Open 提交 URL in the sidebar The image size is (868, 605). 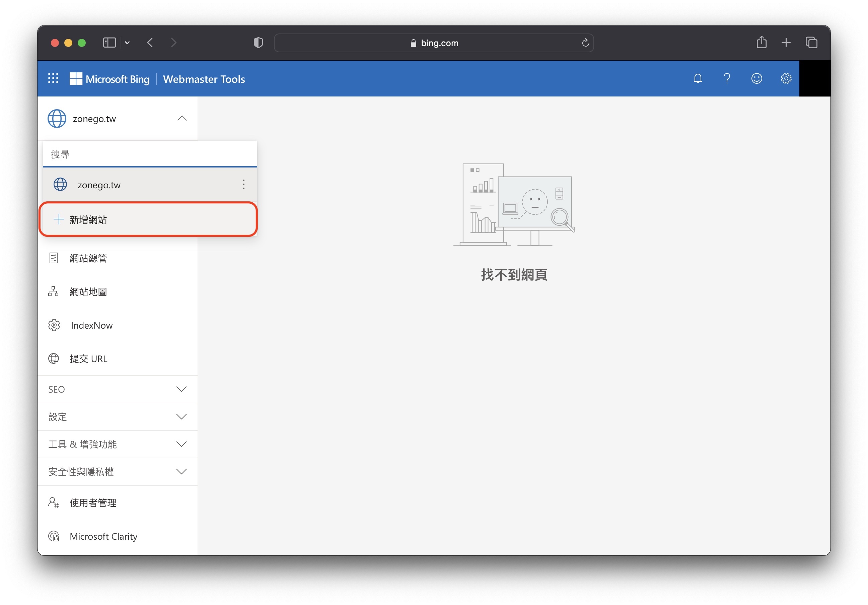pyautogui.click(x=118, y=358)
